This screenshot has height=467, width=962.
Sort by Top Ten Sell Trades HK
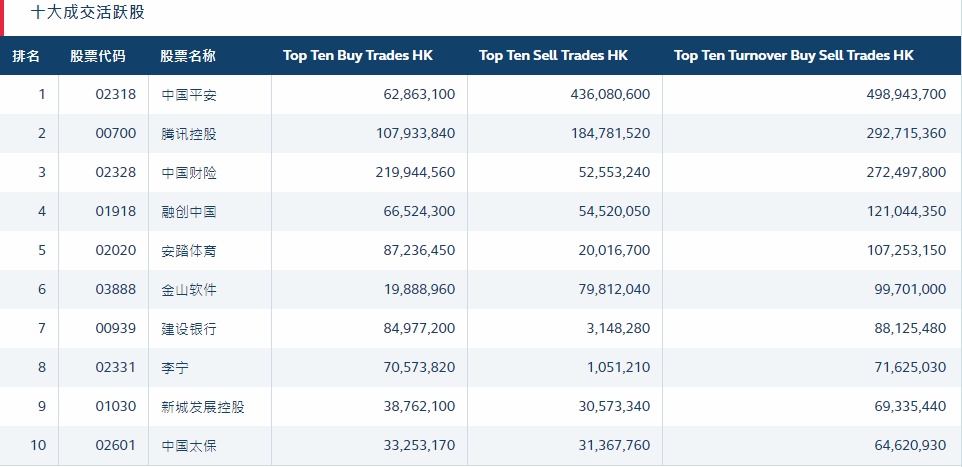[554, 56]
